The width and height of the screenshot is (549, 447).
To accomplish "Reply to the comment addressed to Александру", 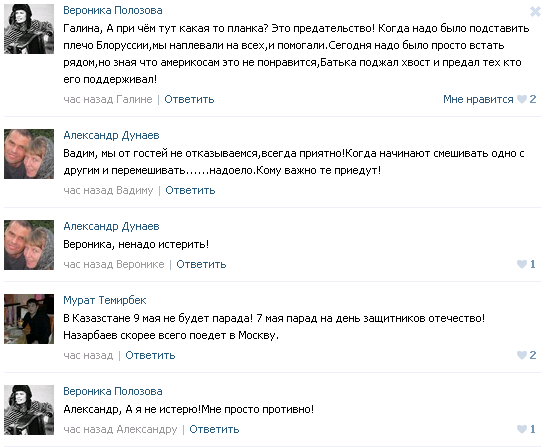I will [x=214, y=429].
